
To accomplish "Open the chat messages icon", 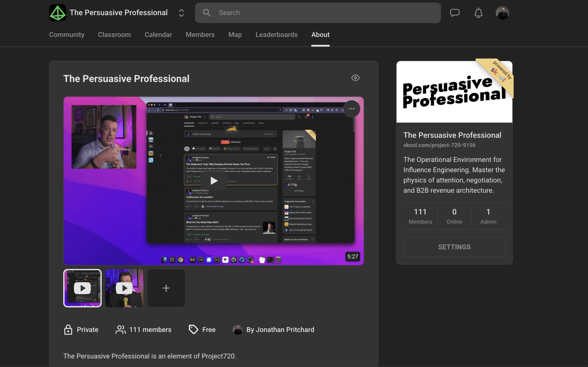I will click(x=455, y=13).
